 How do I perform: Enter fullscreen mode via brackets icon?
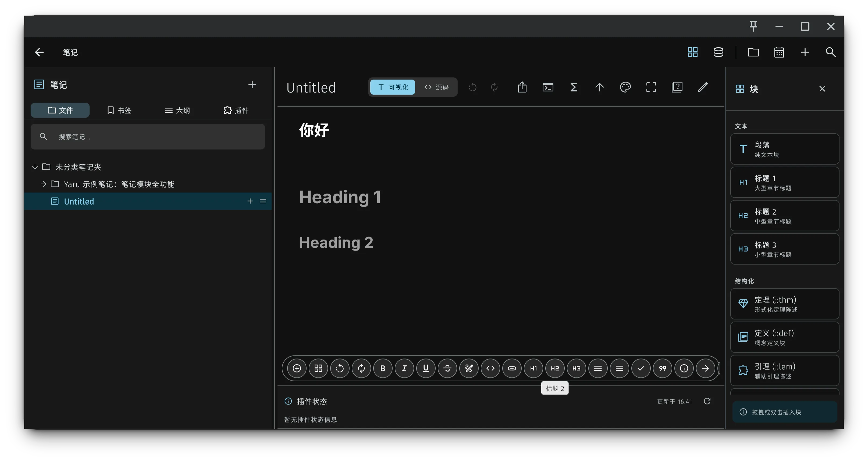click(x=651, y=87)
